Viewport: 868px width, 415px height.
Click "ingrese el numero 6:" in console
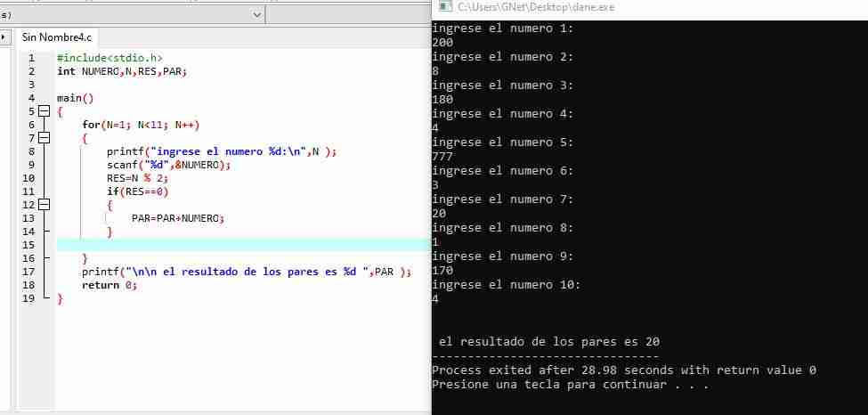(x=503, y=171)
